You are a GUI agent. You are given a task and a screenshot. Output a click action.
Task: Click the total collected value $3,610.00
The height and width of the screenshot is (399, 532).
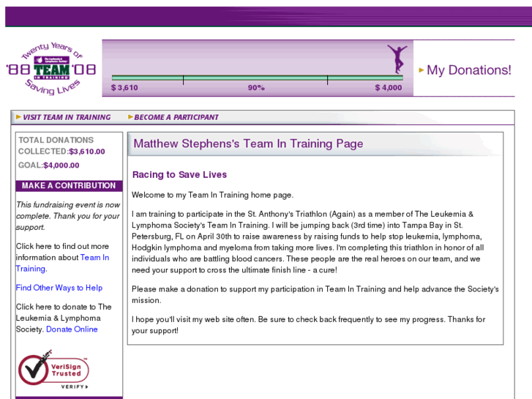87,152
